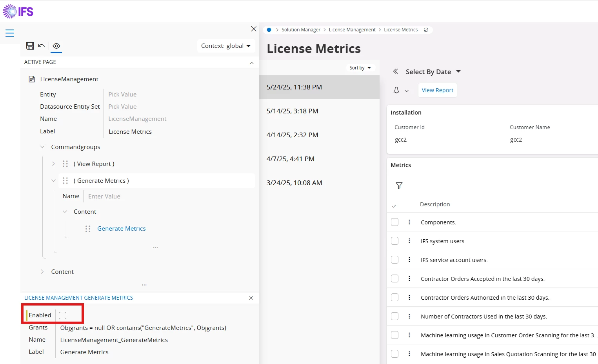This screenshot has width=598, height=364.
Task: Check Customer Order Scanning row checkbox
Action: pos(395,335)
